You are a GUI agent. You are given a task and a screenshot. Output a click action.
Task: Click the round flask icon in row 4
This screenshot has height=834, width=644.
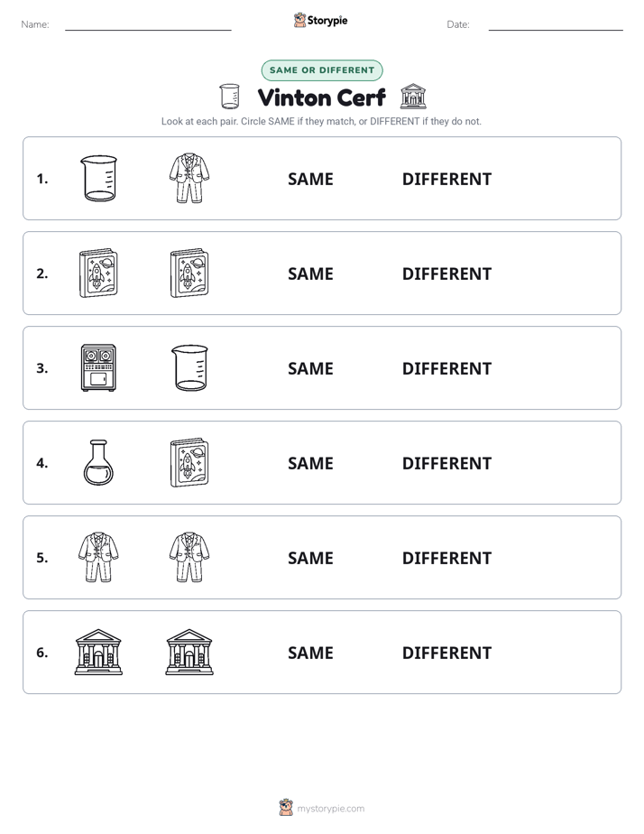(98, 463)
